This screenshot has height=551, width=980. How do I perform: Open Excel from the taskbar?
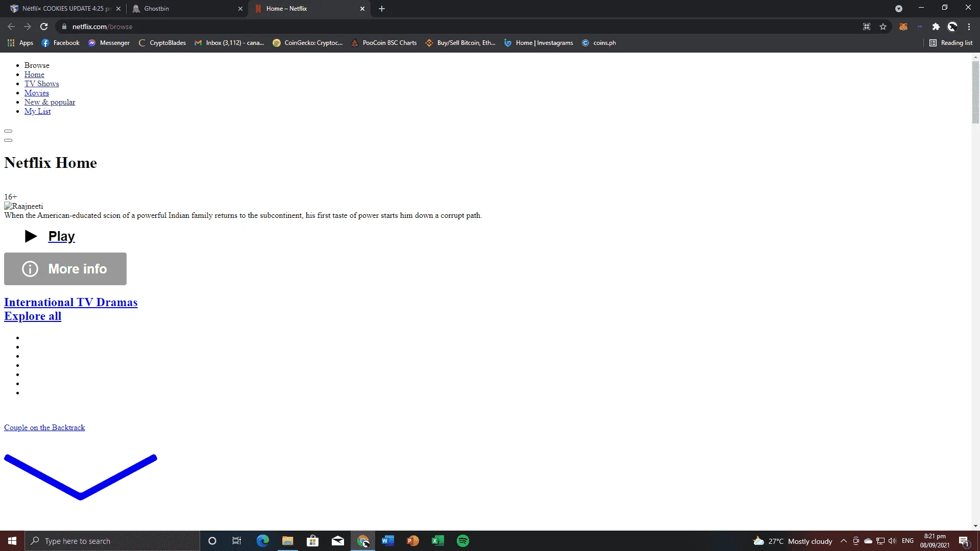pyautogui.click(x=438, y=541)
